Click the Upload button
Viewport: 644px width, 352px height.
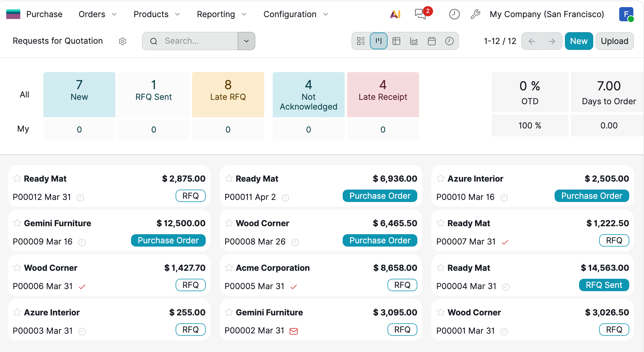[x=614, y=41]
